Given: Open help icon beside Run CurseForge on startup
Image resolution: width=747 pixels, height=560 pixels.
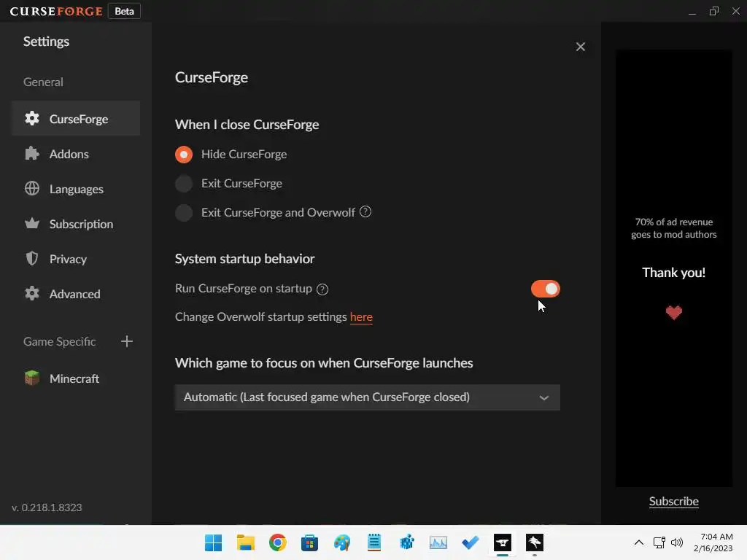Looking at the screenshot, I should [322, 289].
